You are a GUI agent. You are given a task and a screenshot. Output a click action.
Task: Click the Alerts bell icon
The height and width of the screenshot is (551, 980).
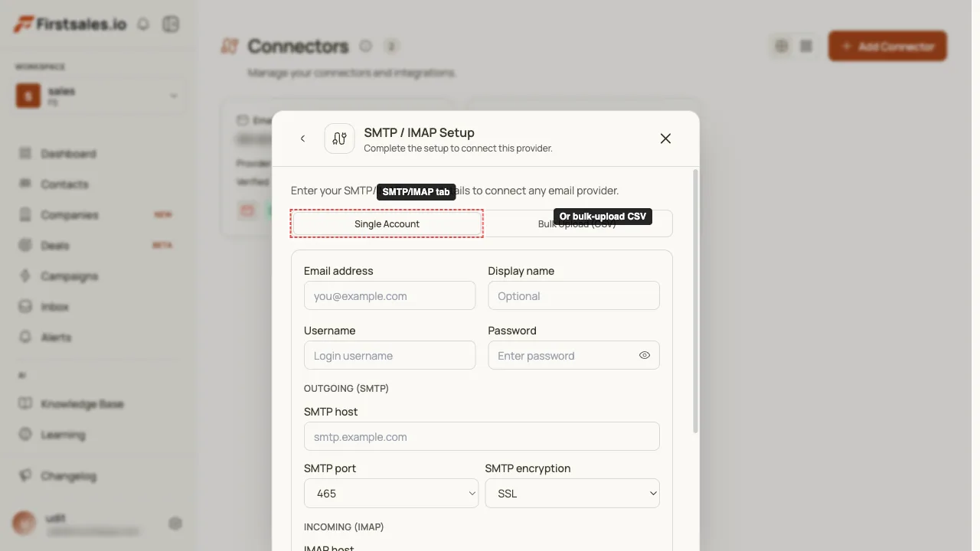pos(25,337)
